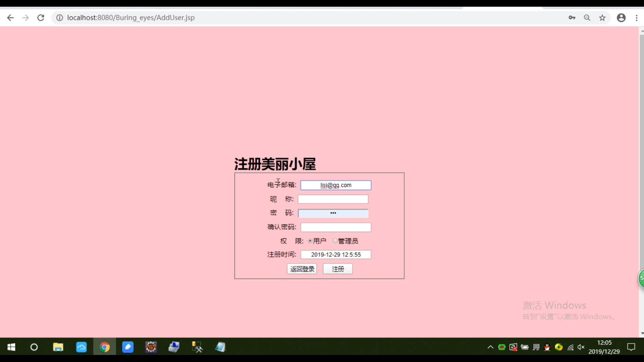
Task: Click the 返回登录 button
Action: [302, 269]
